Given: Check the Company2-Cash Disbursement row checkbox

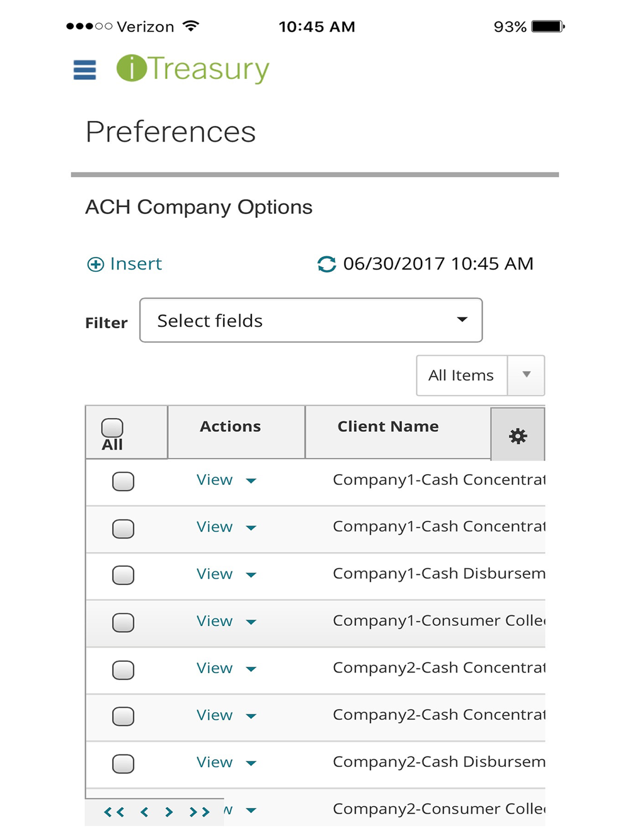Looking at the screenshot, I should pos(123,764).
